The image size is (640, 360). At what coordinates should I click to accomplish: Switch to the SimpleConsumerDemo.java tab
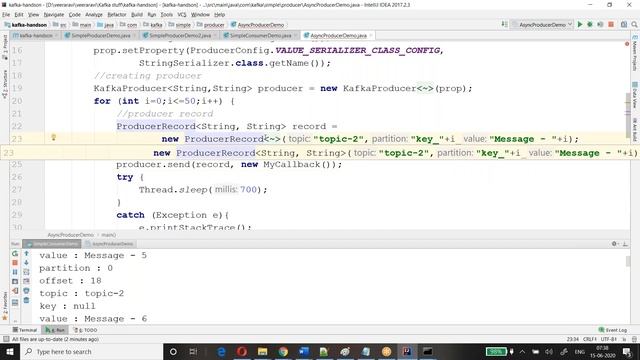point(260,36)
